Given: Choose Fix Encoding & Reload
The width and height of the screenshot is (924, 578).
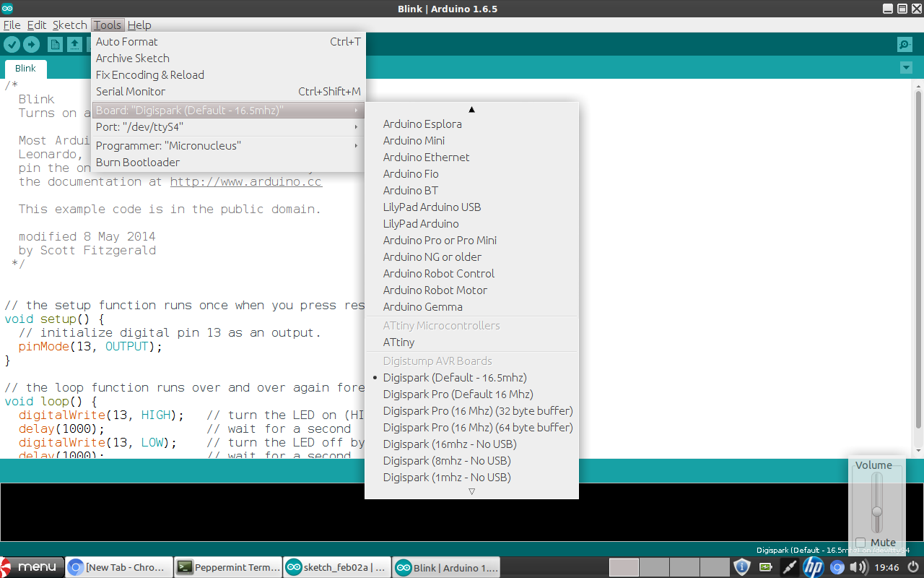Looking at the screenshot, I should click(x=228, y=74).
